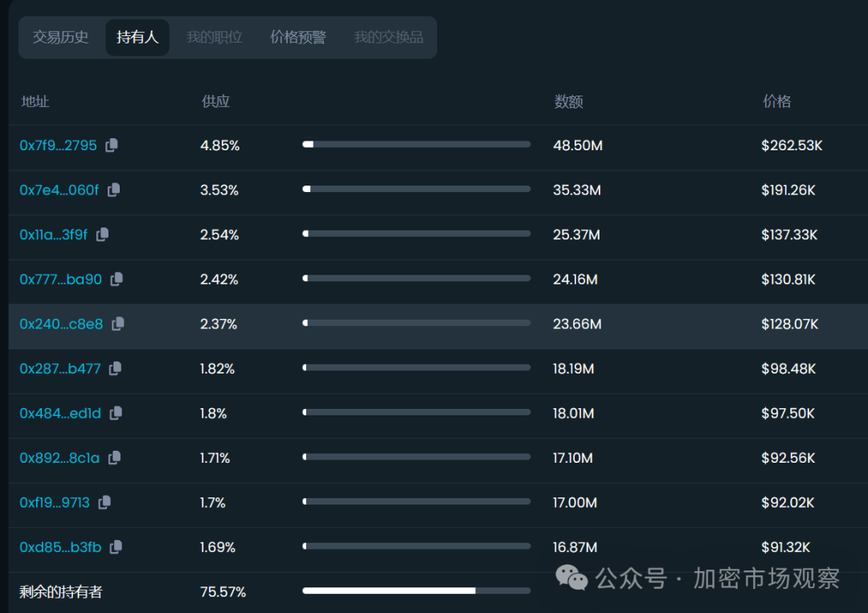Copy address 0xf19...9713
The width and height of the screenshot is (868, 613).
104,502
